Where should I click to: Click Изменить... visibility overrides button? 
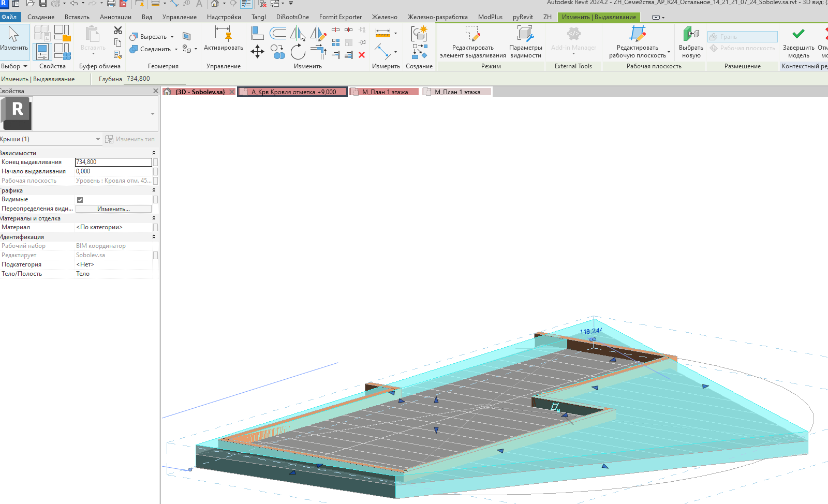coord(113,209)
